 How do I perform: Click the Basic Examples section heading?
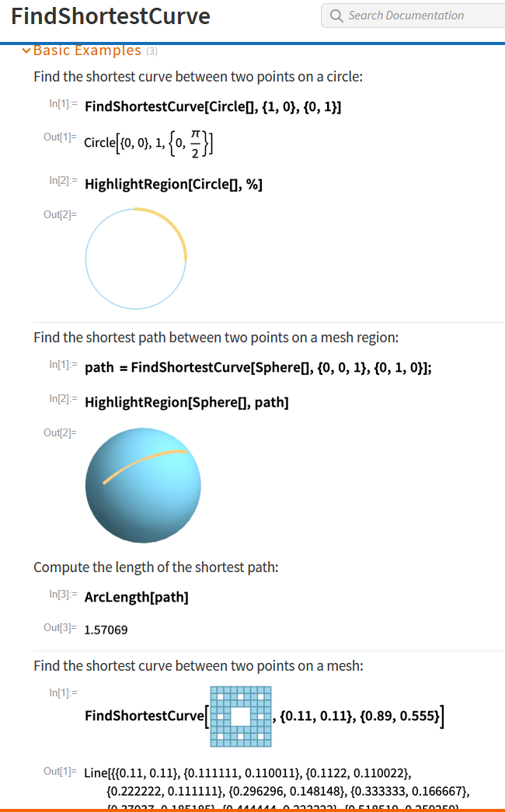click(x=87, y=50)
